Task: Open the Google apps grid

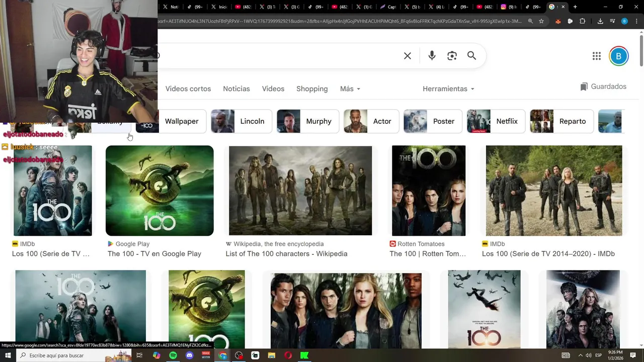Action: point(597,56)
